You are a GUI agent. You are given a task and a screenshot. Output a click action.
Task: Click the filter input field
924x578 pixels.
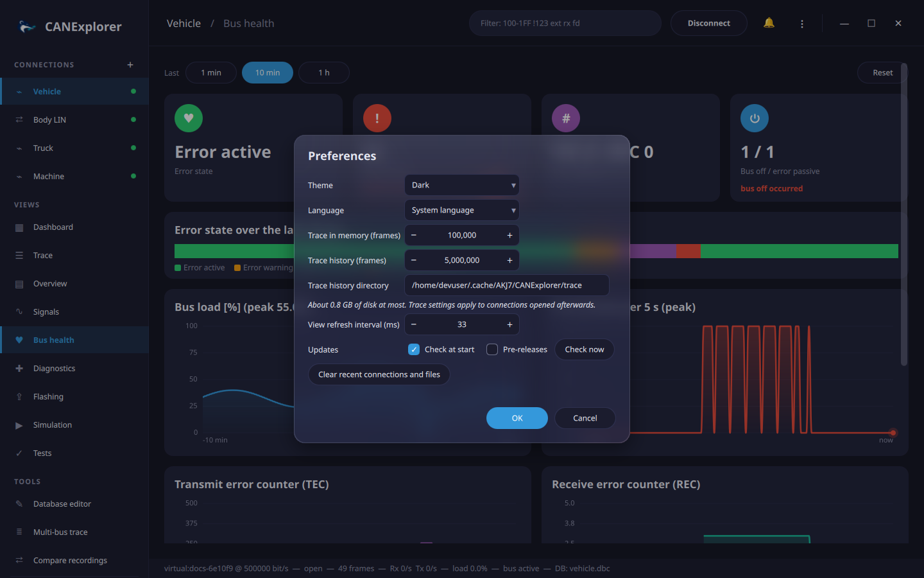tap(565, 23)
